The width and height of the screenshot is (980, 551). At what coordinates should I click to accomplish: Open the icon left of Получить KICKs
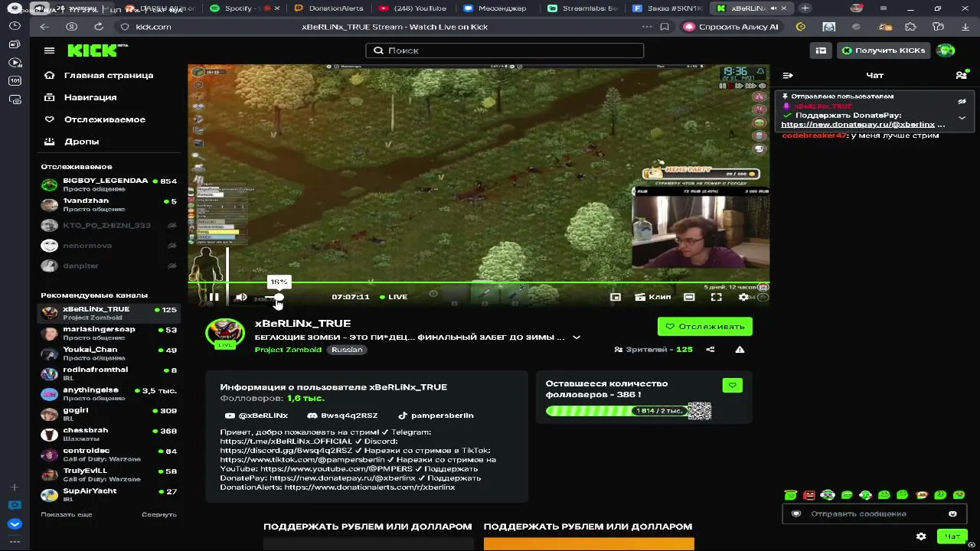pos(821,51)
